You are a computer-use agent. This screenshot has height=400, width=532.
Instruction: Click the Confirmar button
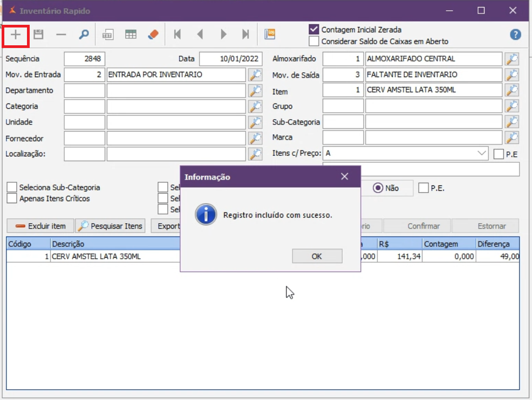417,226
